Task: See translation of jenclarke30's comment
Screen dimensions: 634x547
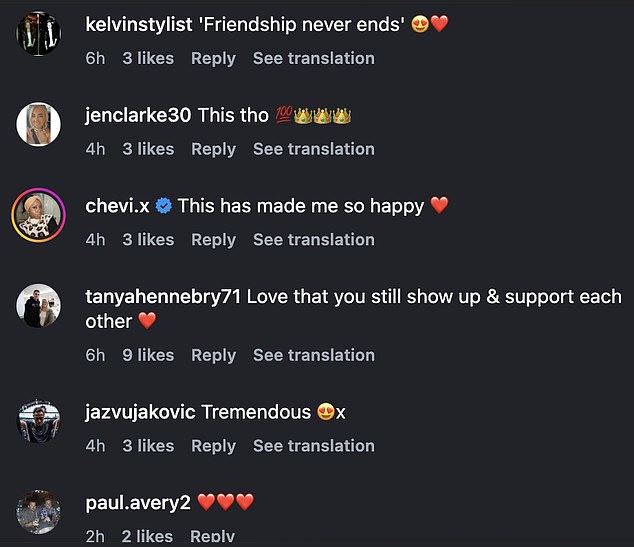Action: pyautogui.click(x=313, y=149)
